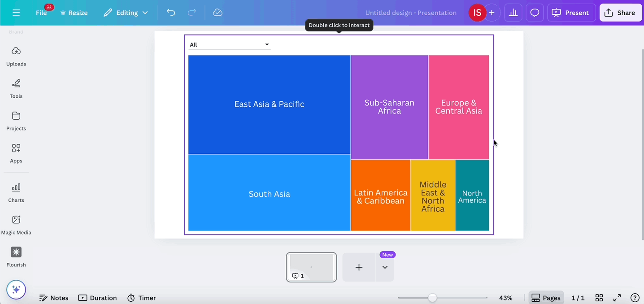Select the Sub-Saharan Africa block

pyautogui.click(x=389, y=107)
